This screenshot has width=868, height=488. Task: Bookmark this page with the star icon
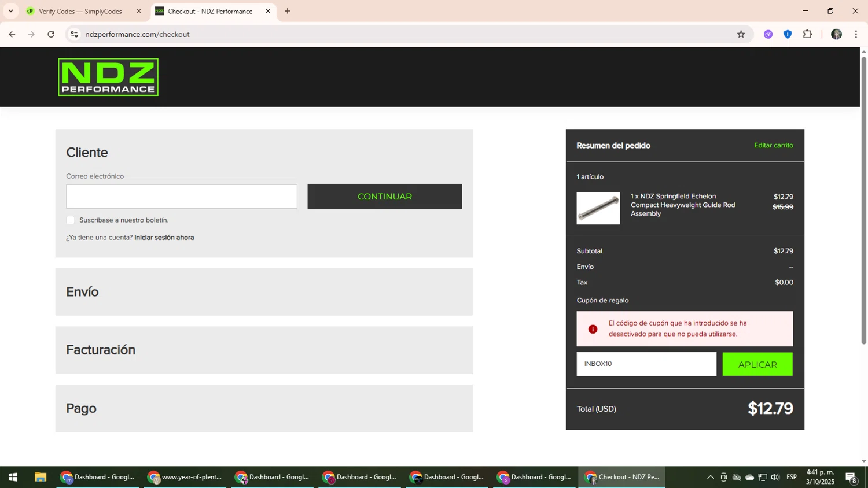point(741,34)
